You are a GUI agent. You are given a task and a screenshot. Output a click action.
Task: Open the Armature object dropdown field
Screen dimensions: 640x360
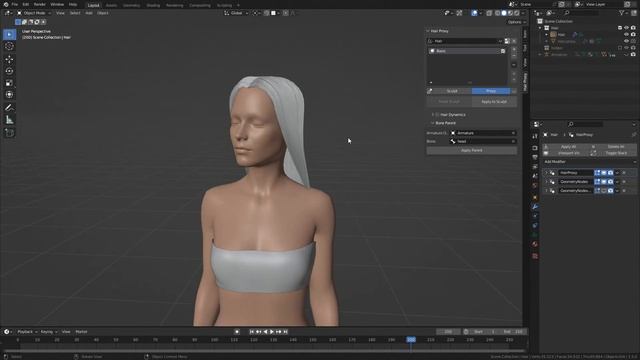[x=483, y=133]
